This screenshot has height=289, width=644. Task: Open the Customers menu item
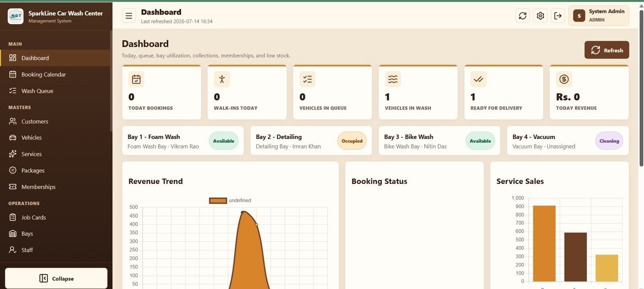click(55, 121)
